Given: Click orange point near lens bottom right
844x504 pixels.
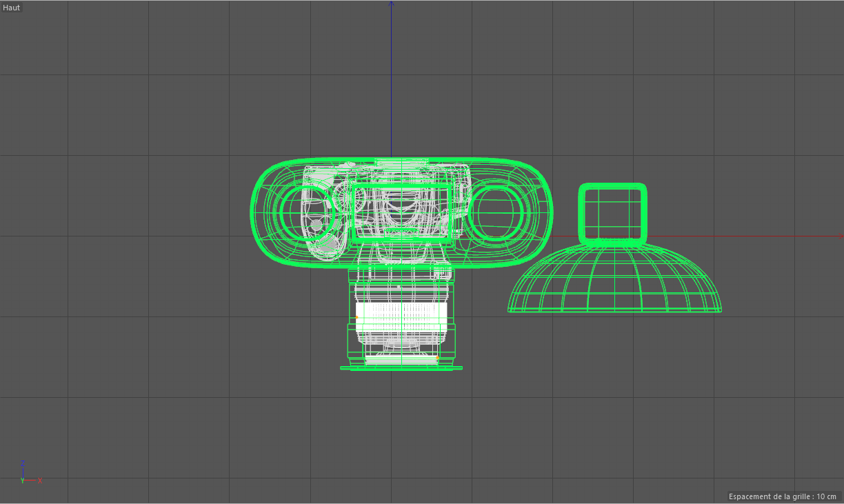Looking at the screenshot, I should coord(437,359).
